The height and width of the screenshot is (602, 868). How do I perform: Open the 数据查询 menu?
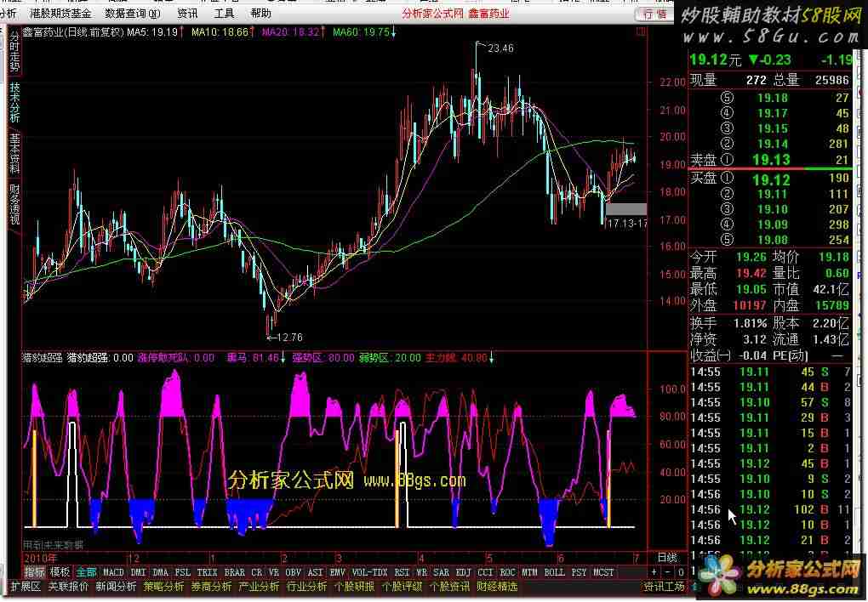point(132,13)
